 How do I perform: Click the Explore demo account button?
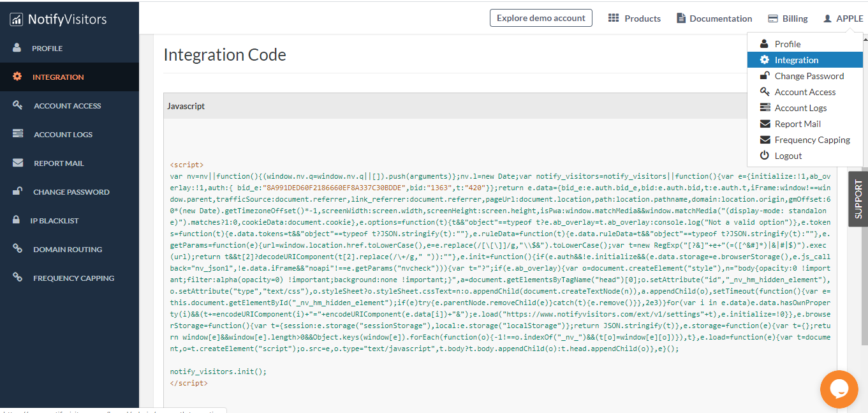tap(541, 18)
